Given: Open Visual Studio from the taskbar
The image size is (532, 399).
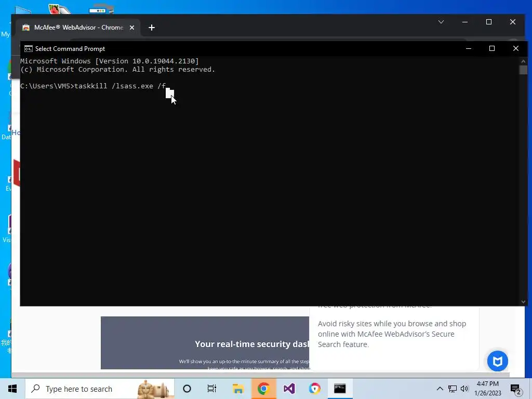Looking at the screenshot, I should [289, 389].
